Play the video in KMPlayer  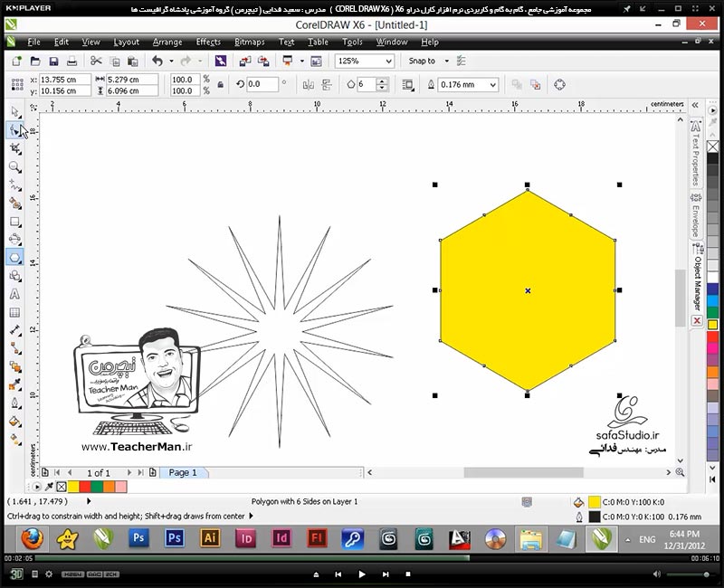362,574
